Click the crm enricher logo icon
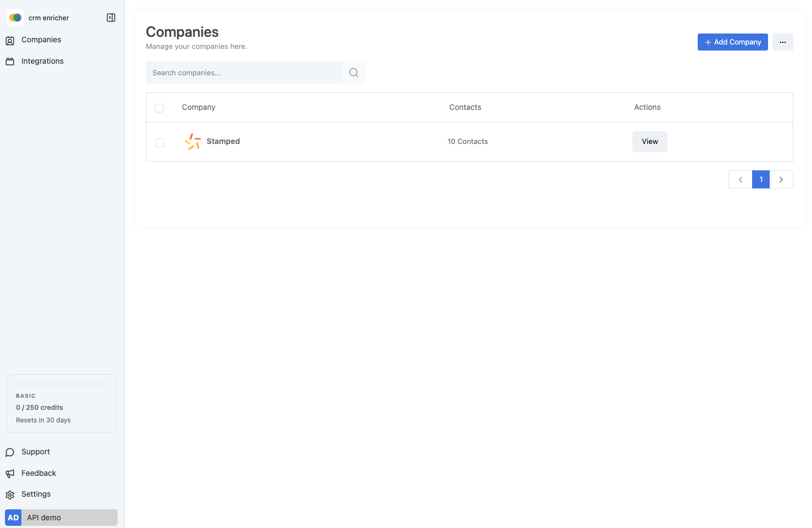Viewport: 812px width, 528px height. [x=15, y=18]
